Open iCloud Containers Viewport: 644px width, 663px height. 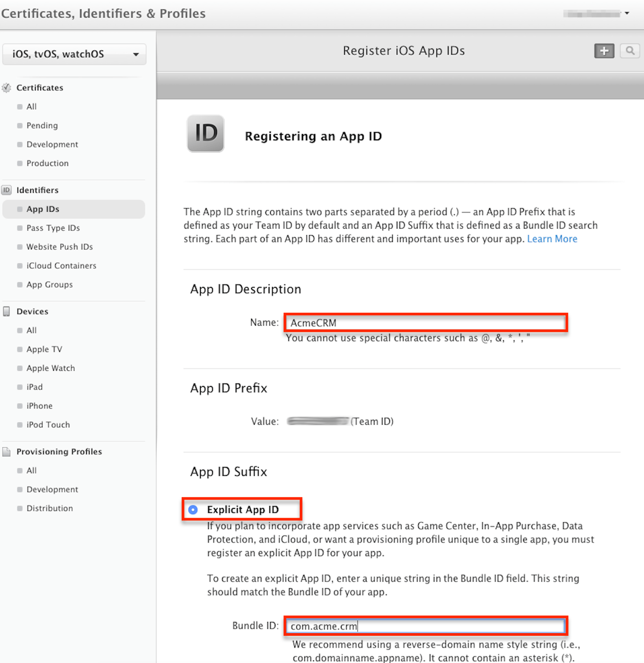(61, 266)
